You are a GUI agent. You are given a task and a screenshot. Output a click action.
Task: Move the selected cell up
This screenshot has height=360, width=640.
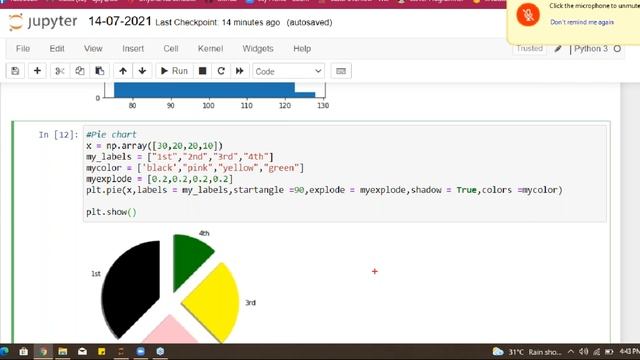tap(123, 71)
